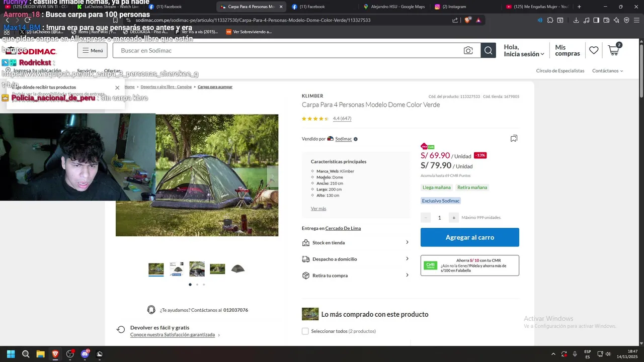Close the 'Carpa Para 4 Personas' tab
The width and height of the screenshot is (644, 362).
point(281,7)
